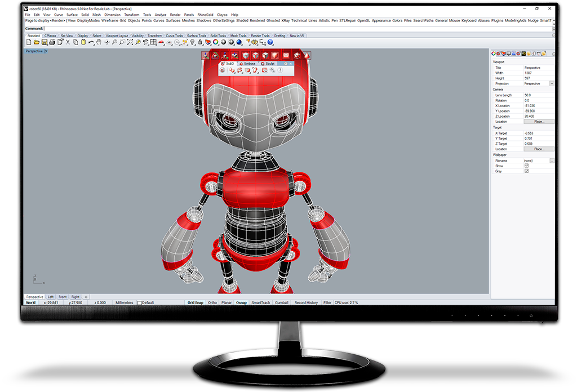Click the rainbow circle icon in properties panel
The height and width of the screenshot is (392, 577).
tap(494, 54)
